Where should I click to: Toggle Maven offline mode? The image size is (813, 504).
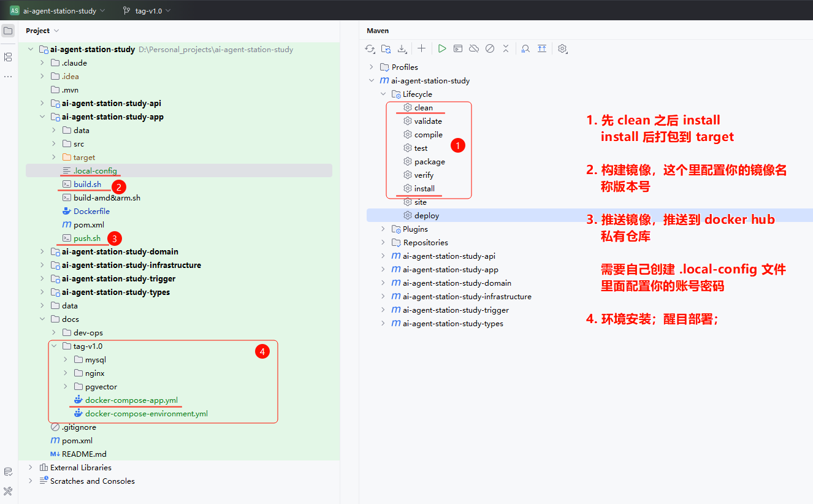click(474, 48)
